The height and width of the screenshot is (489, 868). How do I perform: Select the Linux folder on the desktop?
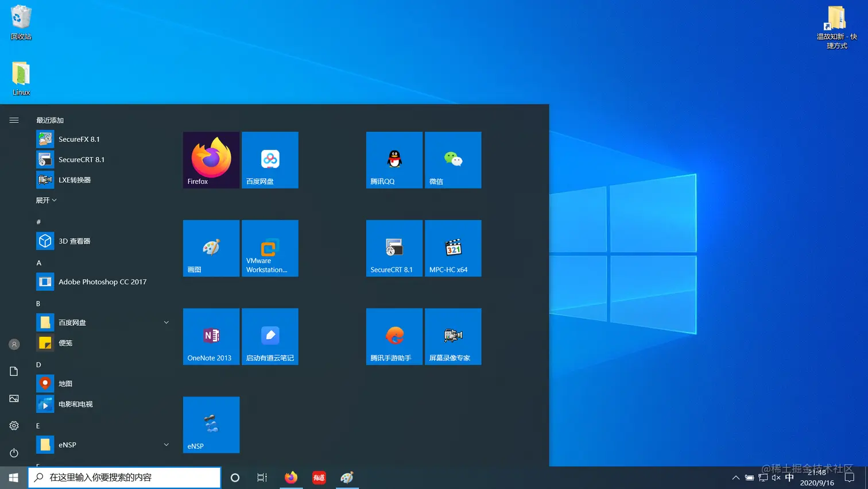(21, 79)
